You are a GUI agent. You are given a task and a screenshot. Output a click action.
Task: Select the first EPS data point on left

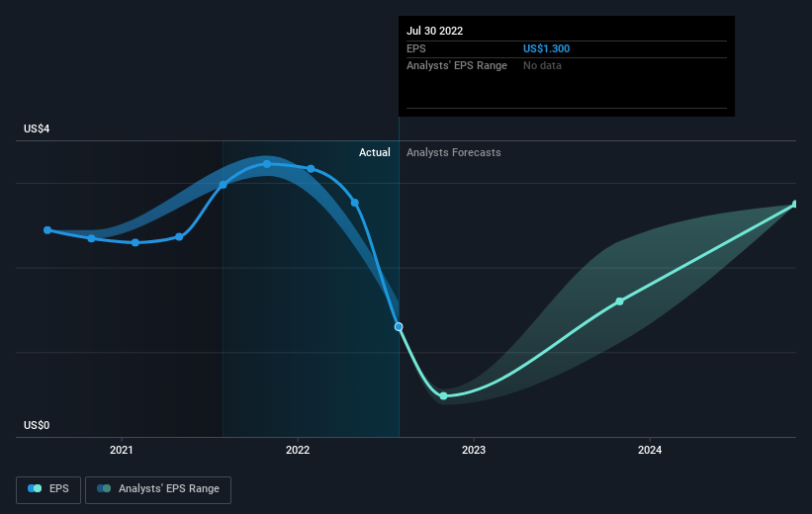pyautogui.click(x=47, y=230)
